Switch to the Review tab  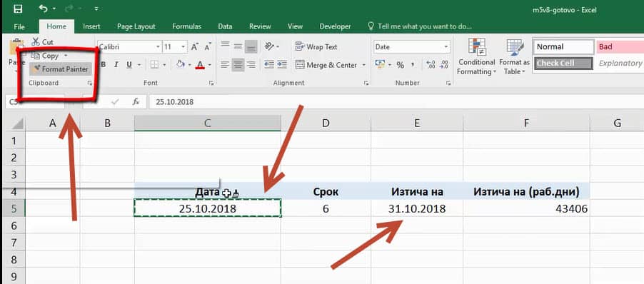260,26
